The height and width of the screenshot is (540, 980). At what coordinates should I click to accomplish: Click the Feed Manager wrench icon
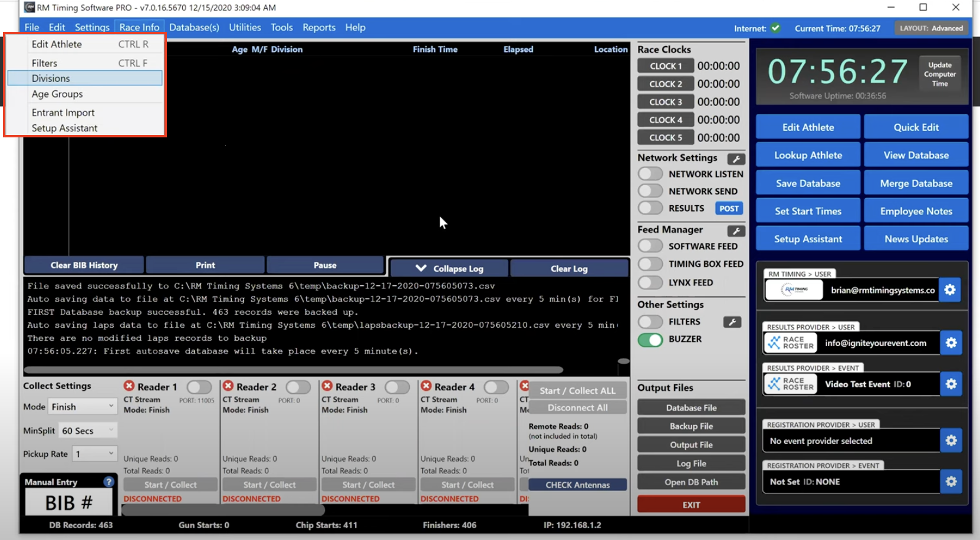(x=735, y=231)
